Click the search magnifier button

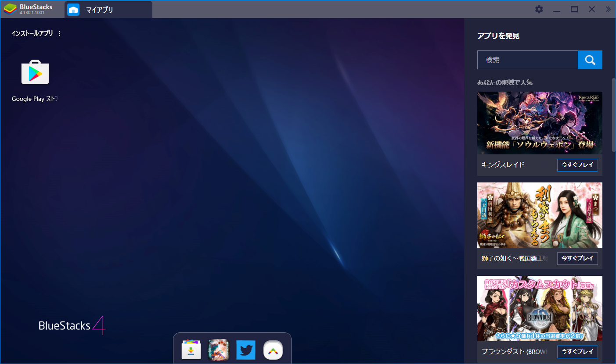pyautogui.click(x=590, y=60)
